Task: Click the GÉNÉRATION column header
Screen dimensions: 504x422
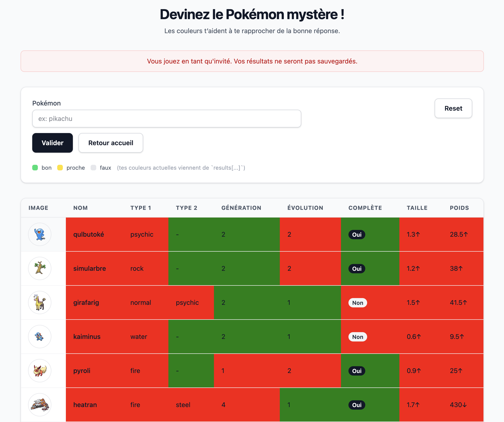Action: 241,208
